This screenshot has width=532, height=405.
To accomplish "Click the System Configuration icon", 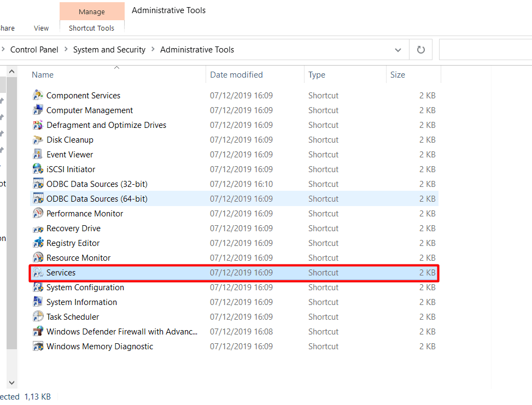I will 38,287.
